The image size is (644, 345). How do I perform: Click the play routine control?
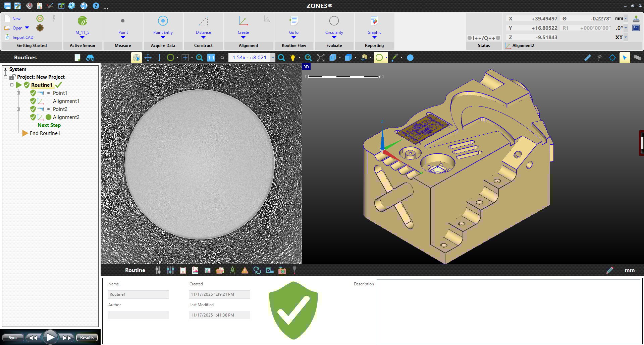[51, 337]
